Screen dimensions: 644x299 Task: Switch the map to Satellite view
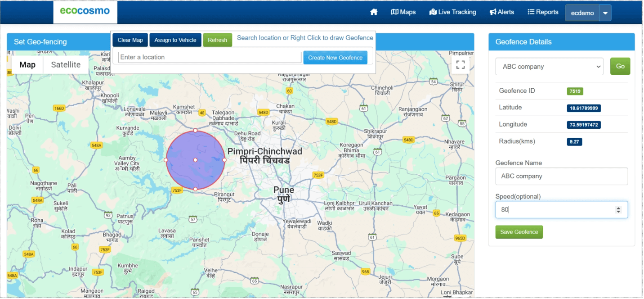pos(66,64)
